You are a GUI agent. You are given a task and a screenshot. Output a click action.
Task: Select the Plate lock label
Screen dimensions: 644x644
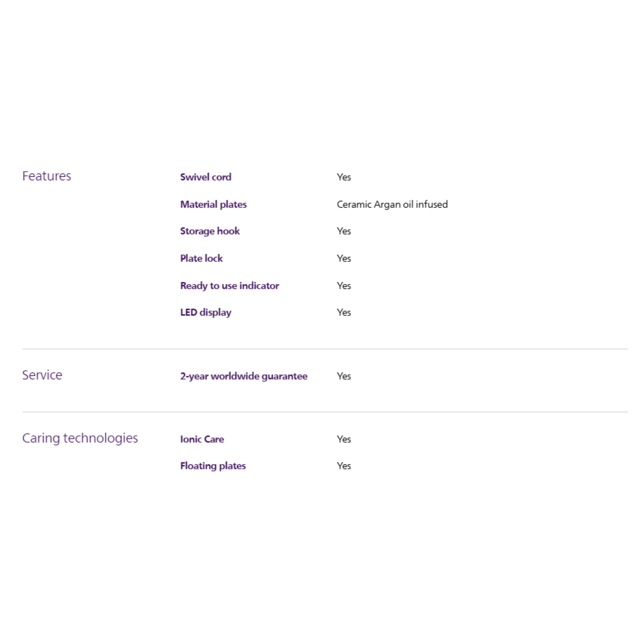pyautogui.click(x=201, y=258)
